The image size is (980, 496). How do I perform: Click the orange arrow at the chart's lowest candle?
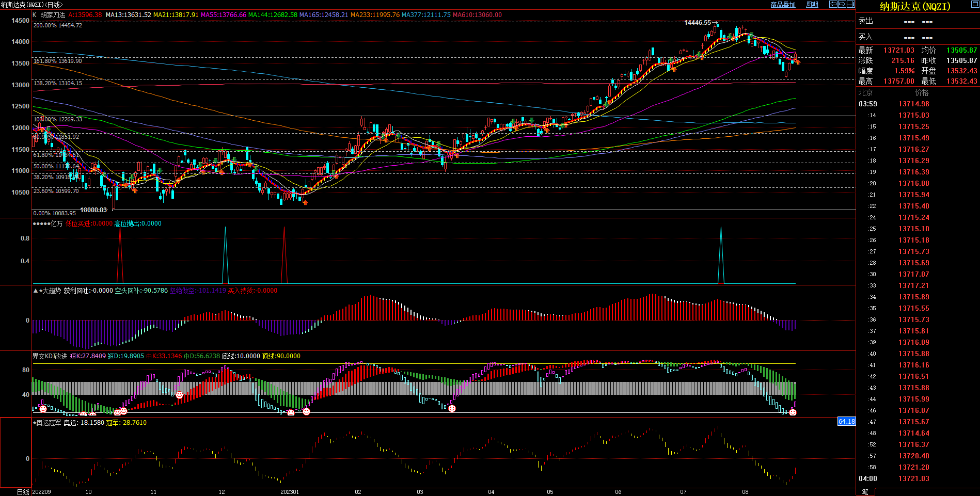305,202
